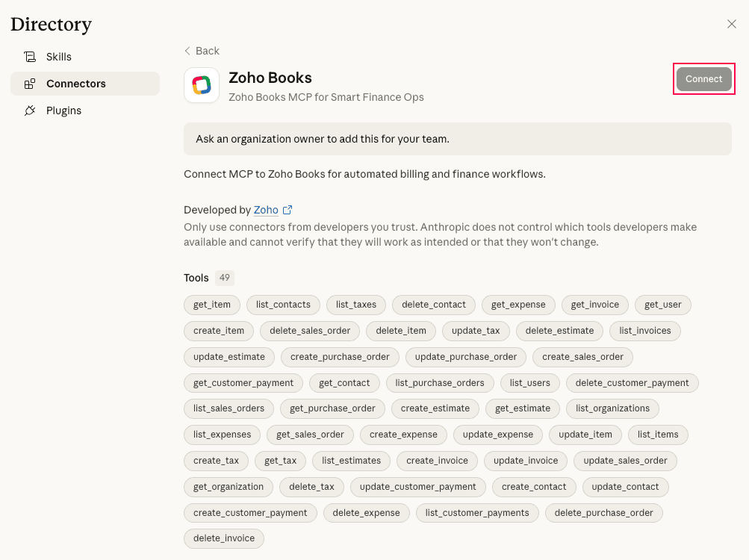Viewport: 749px width, 560px height.
Task: Select the Connectors sidebar icon
Action: point(30,84)
